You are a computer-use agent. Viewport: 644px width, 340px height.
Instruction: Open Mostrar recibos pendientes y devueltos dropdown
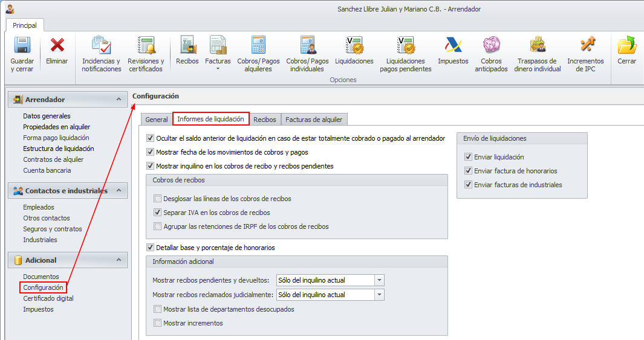click(x=380, y=281)
